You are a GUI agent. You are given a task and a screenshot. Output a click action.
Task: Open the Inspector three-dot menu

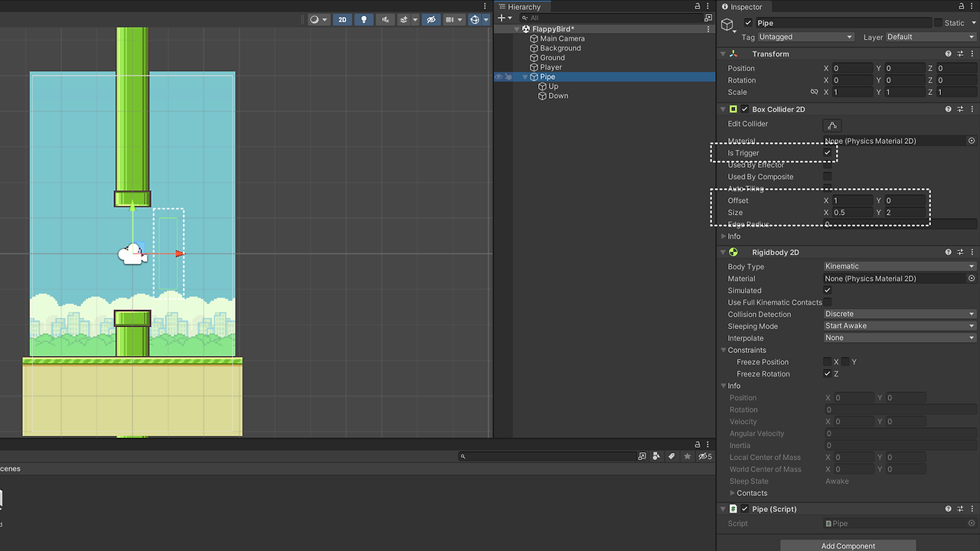[972, 7]
